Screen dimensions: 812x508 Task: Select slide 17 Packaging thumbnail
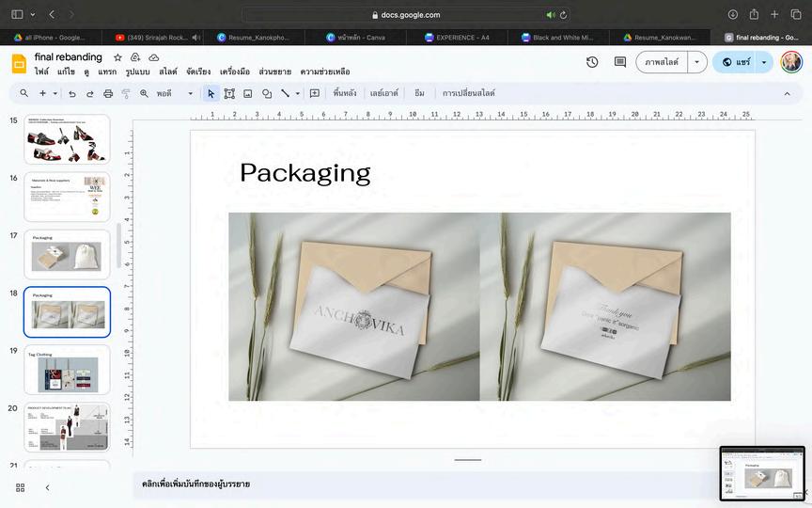(x=68, y=255)
